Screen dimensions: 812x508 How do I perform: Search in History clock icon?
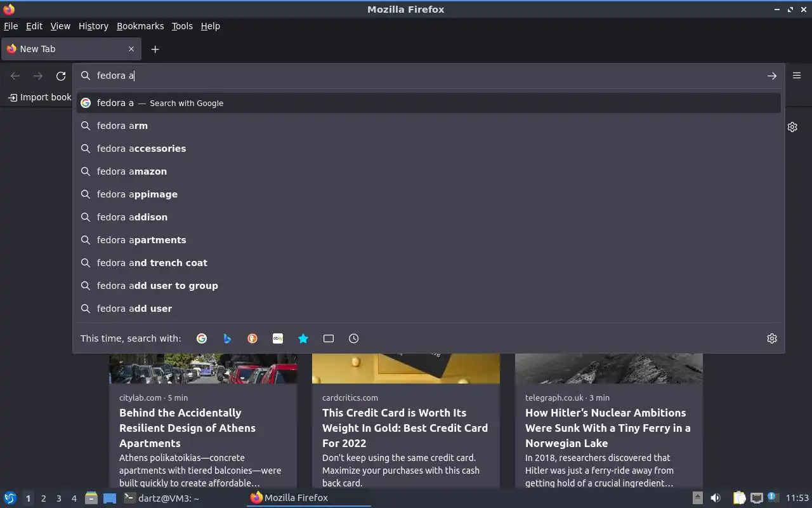(x=354, y=338)
